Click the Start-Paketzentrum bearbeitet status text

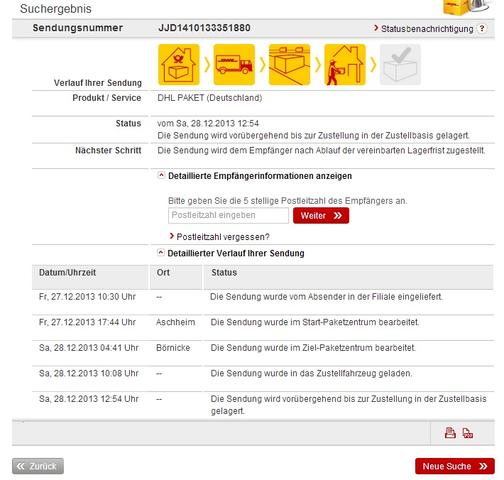pos(315,322)
